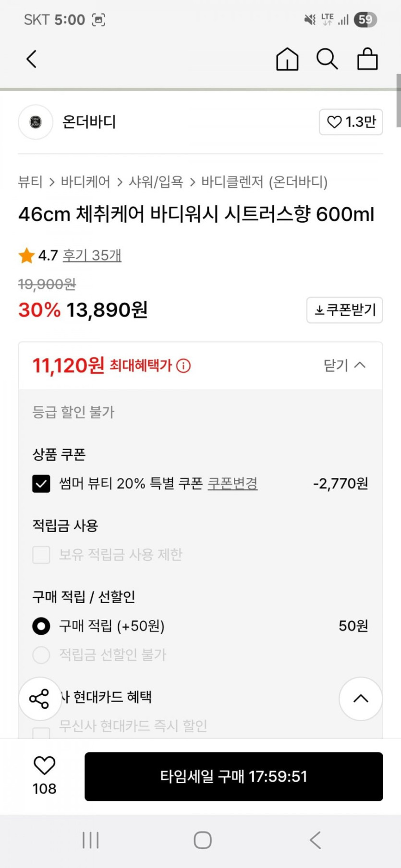
Task: Tap the floating share icon
Action: click(40, 699)
